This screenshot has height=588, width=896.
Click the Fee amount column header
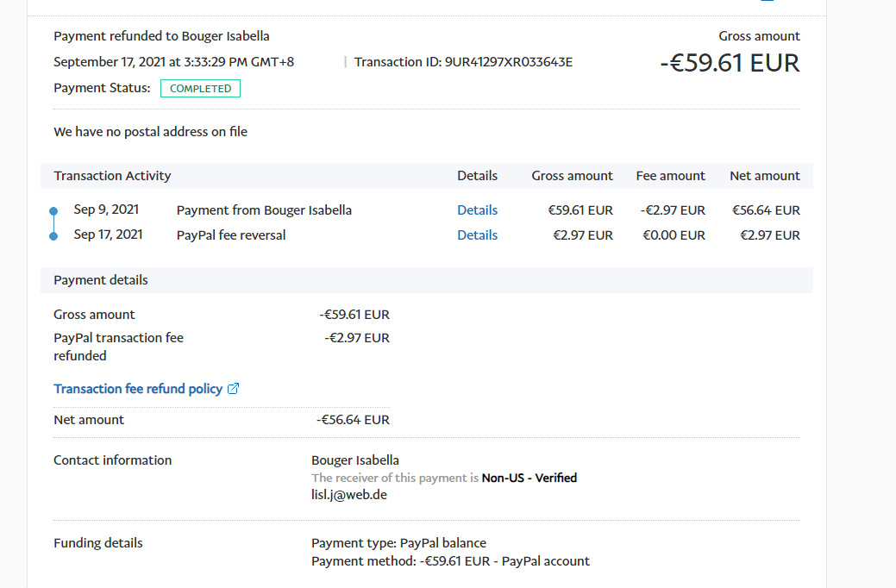(670, 176)
